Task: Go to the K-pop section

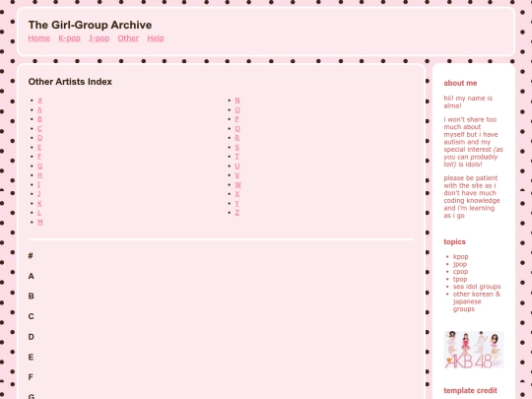Action: tap(70, 38)
